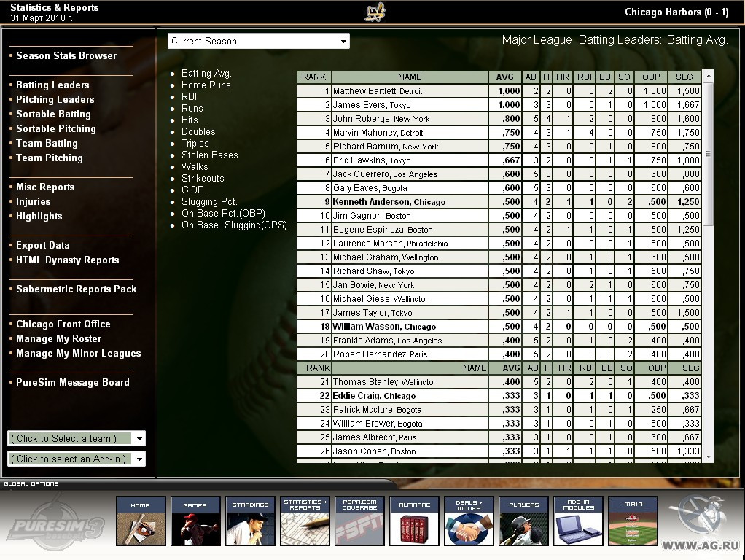Open Season Stats Browser

(66, 55)
